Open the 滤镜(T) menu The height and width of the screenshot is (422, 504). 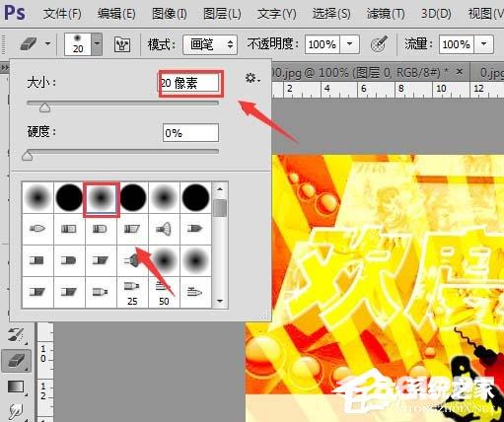tap(386, 14)
